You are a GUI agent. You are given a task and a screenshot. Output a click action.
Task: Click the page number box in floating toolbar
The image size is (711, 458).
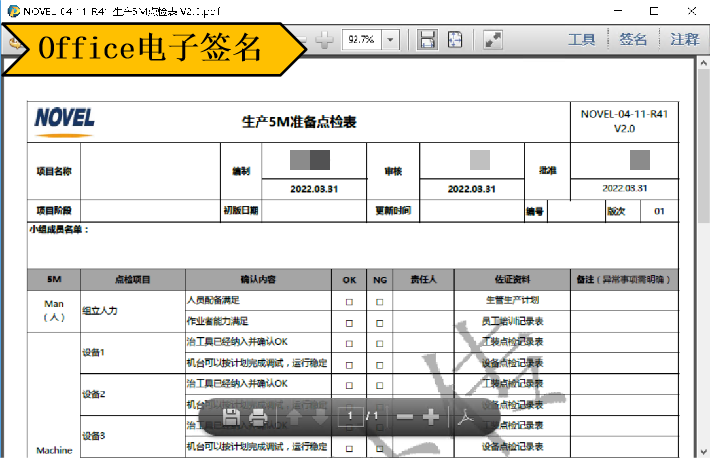click(x=350, y=417)
